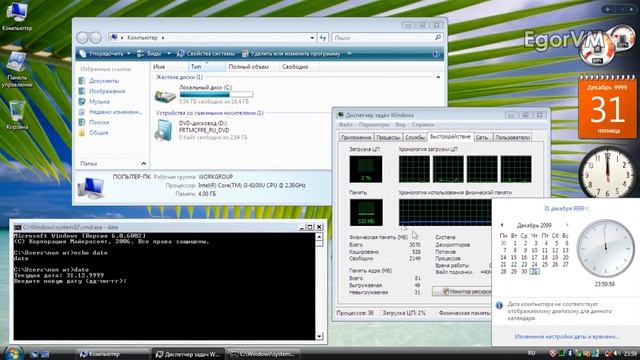This screenshot has height=360, width=640.
Task: Click Удалить или изменить программу toolbar button
Action: tap(291, 53)
